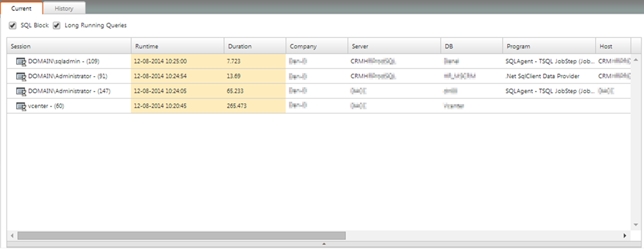
Task: Select row vcenter - (60)
Action: [319, 106]
